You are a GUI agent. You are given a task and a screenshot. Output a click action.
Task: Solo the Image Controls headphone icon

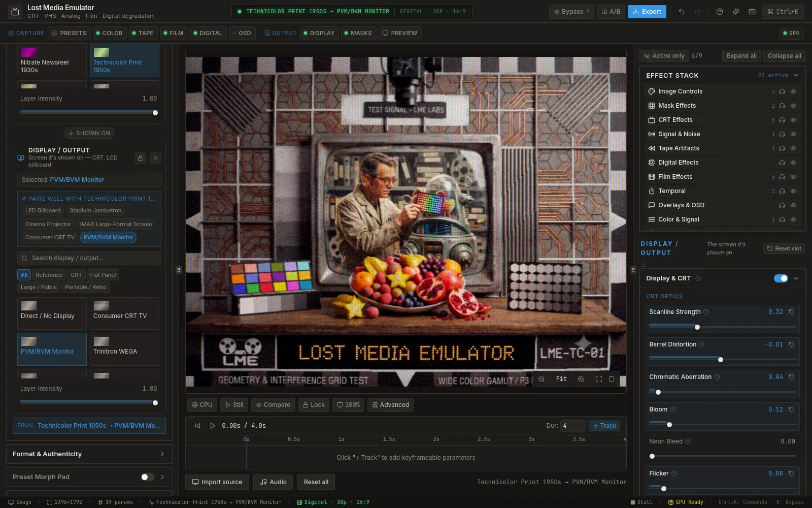click(782, 91)
